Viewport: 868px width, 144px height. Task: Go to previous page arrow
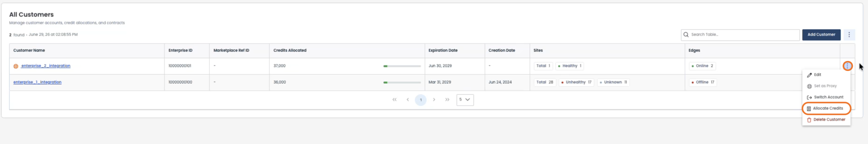407,100
